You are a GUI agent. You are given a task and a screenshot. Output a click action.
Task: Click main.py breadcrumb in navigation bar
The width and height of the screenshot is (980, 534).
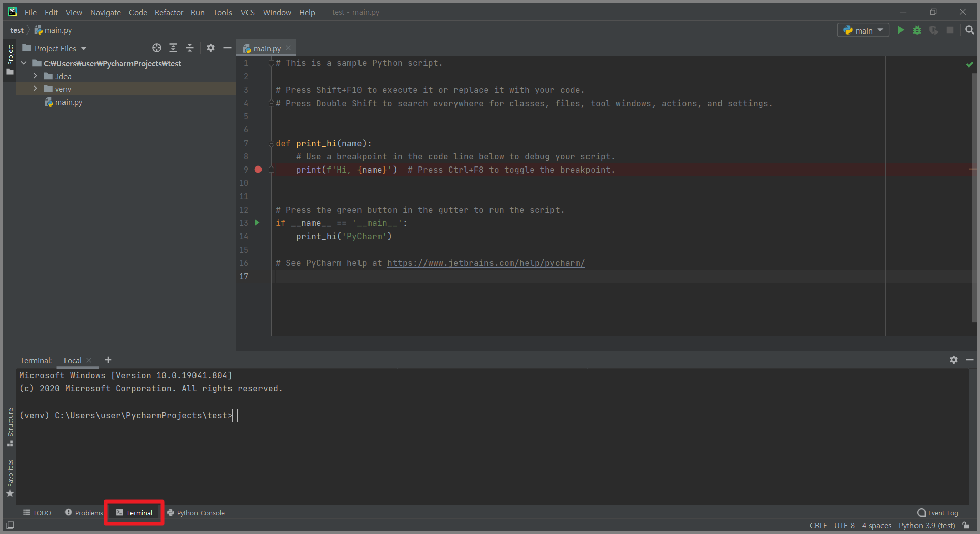pos(53,30)
